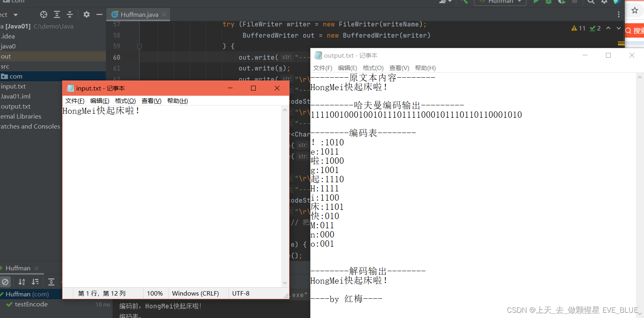Click the input.txt Notepad title bar icon
Viewport: 644px width, 318px height.
point(71,88)
